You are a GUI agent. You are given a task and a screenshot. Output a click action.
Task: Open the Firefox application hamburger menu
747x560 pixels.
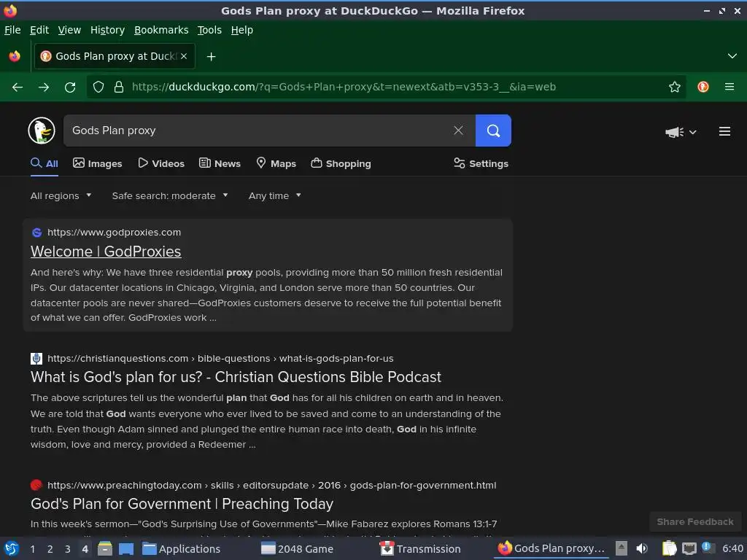click(729, 87)
